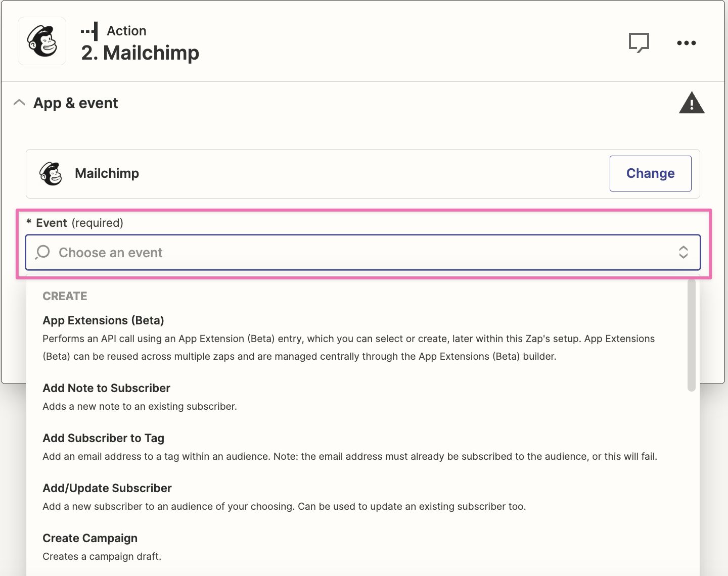Click the App & event section heading
This screenshot has width=728, height=576.
pyautogui.click(x=75, y=103)
